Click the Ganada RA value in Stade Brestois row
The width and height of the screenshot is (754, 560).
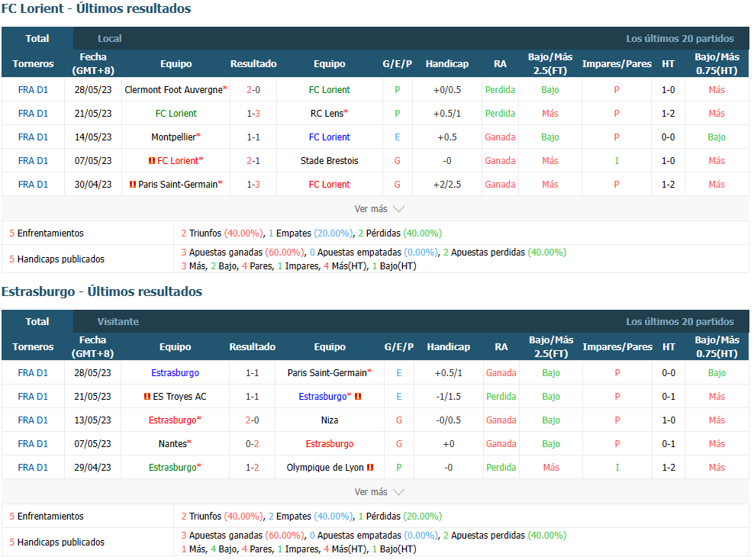(x=500, y=160)
